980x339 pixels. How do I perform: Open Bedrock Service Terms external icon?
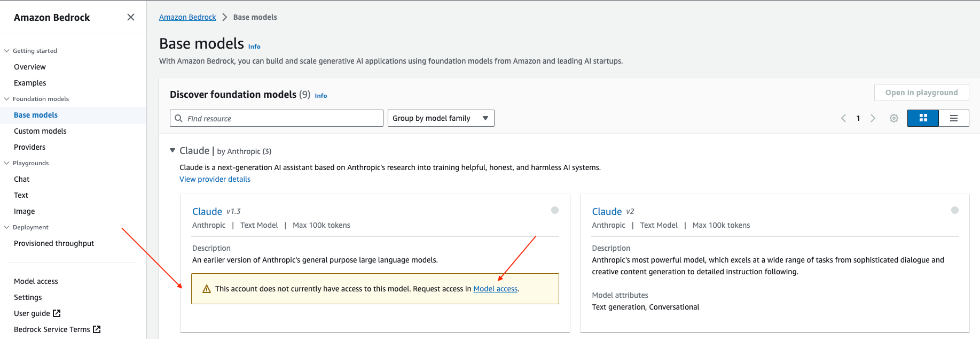97,329
